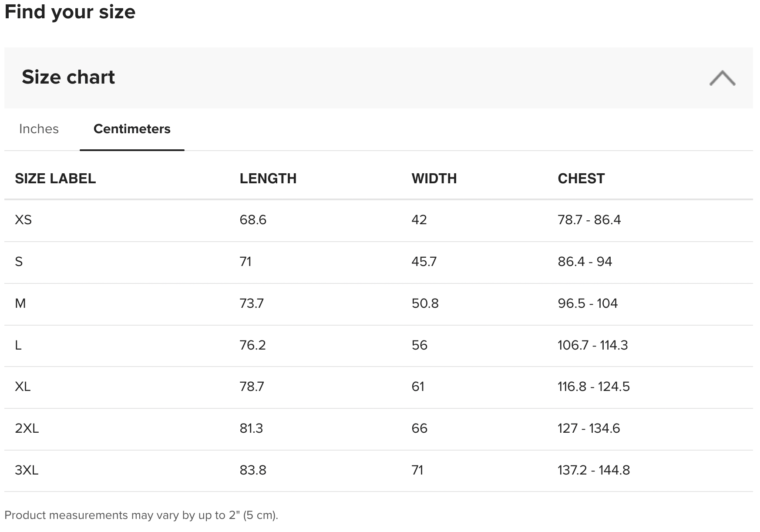Click the LENGTH column header

pos(268,178)
